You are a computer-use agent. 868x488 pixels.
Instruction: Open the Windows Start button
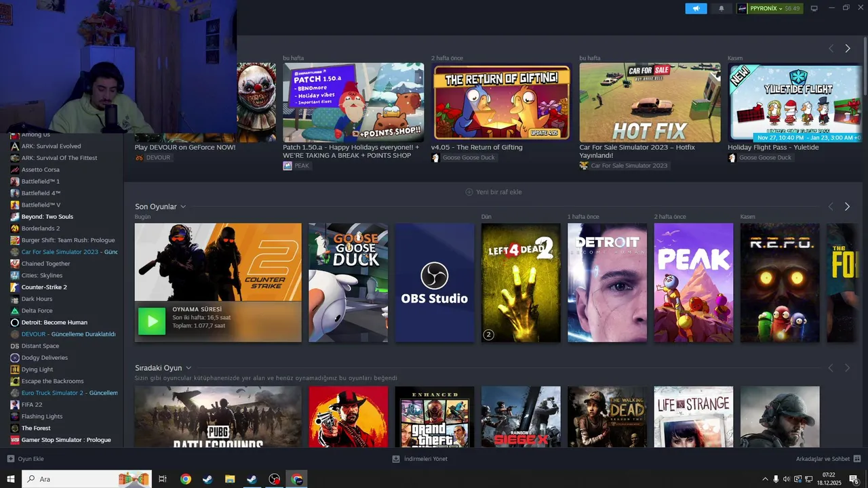(10, 479)
